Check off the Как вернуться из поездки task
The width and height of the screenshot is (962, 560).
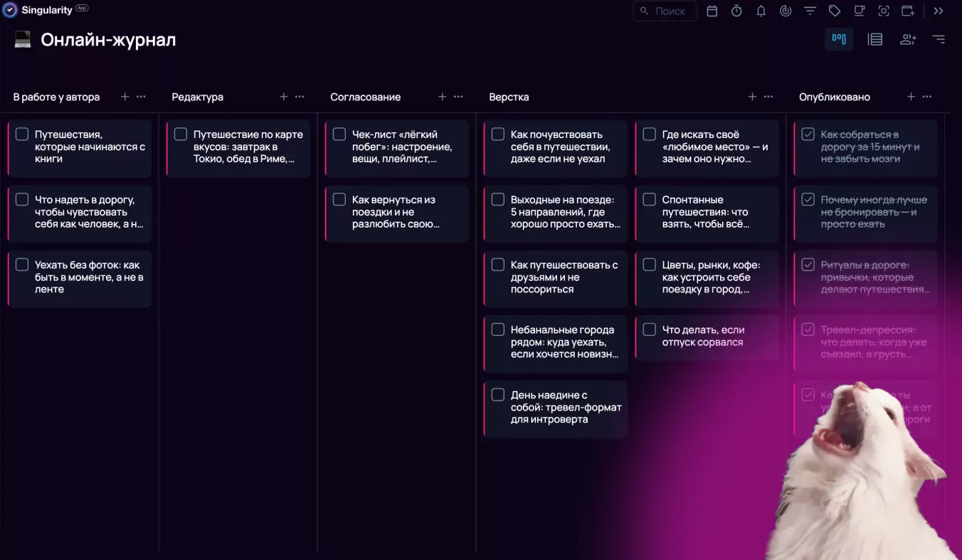point(339,199)
